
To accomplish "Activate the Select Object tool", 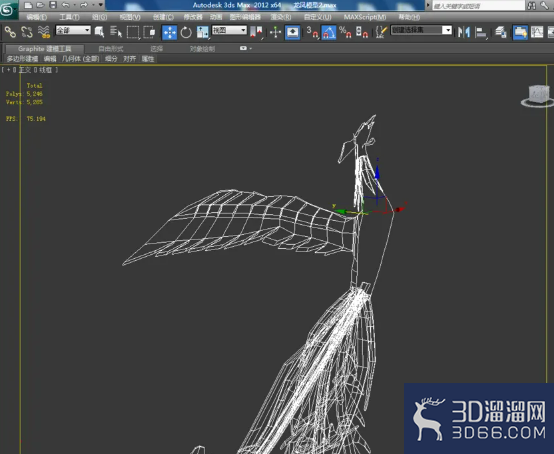I will pyautogui.click(x=99, y=32).
